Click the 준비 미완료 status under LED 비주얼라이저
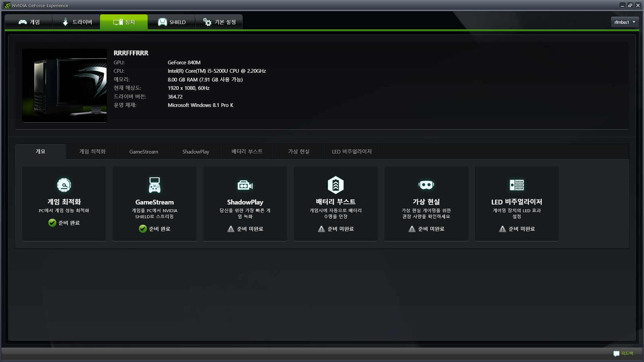644x362 pixels. [522, 229]
